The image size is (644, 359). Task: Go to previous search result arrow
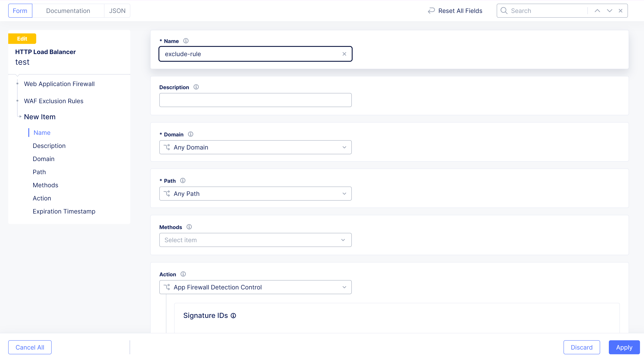pyautogui.click(x=597, y=11)
